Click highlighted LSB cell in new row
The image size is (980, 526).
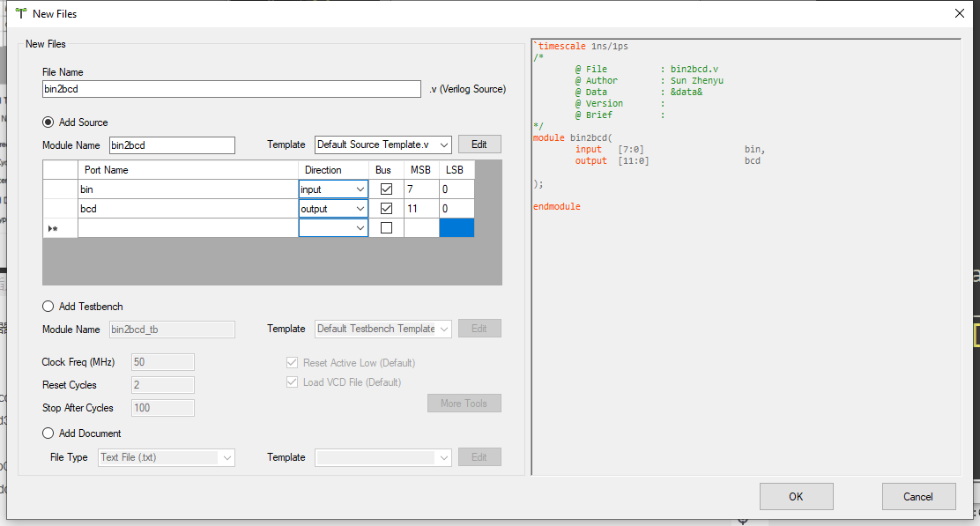click(x=457, y=228)
